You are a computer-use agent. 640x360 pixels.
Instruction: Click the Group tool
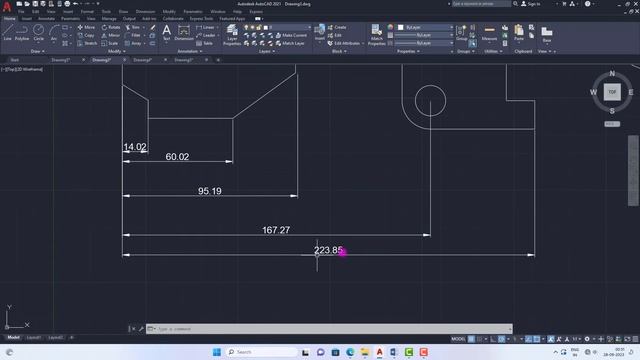click(x=462, y=33)
